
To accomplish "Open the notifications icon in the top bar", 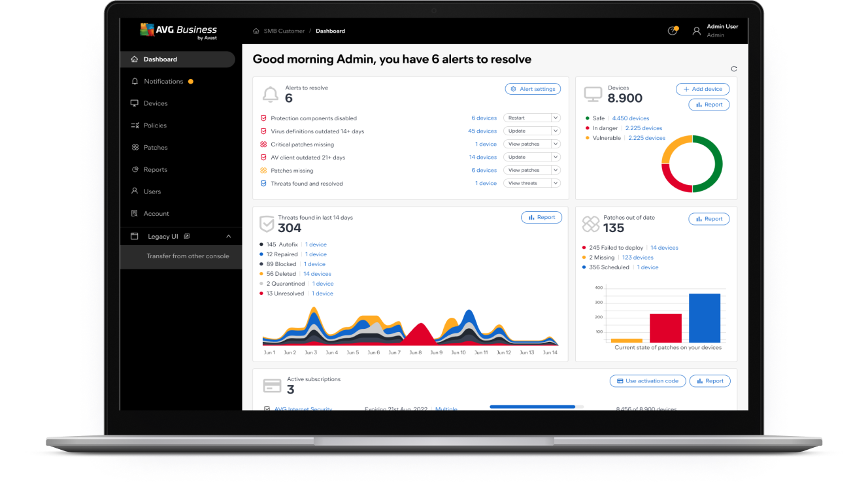I will coord(673,30).
